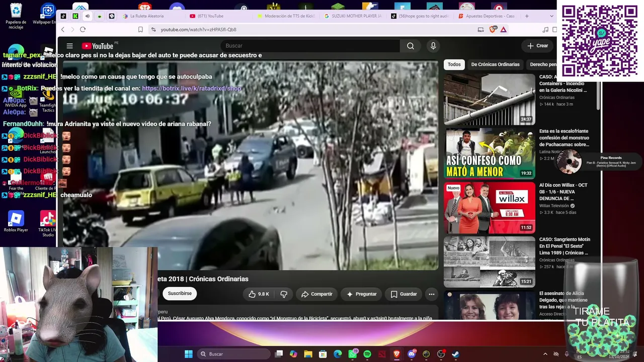Click the Suscribirse button
Image resolution: width=644 pixels, height=362 pixels.
[180, 294]
